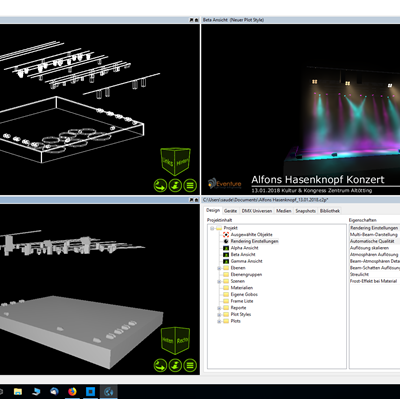The width and height of the screenshot is (400, 399).
Task: Toggle the pin icon on wireframe view header
Action: pos(191,20)
